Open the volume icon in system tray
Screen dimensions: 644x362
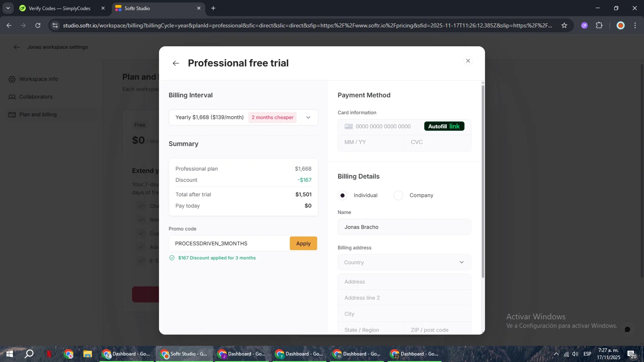[575, 354]
